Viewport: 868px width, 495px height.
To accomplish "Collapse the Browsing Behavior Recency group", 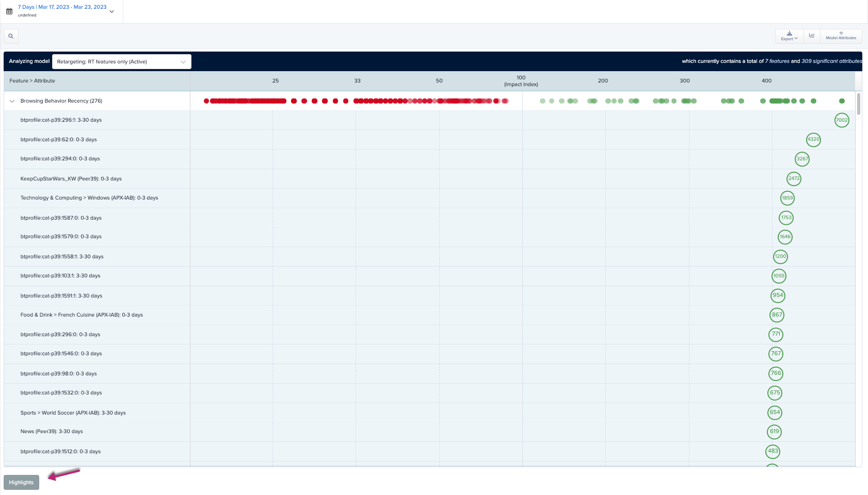I will point(12,101).
